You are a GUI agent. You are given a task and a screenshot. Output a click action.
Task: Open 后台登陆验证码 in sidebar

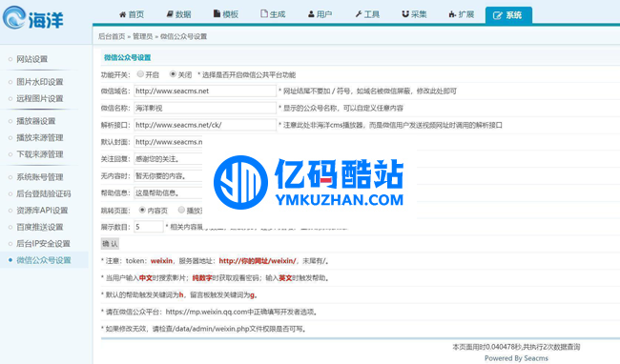(x=44, y=193)
